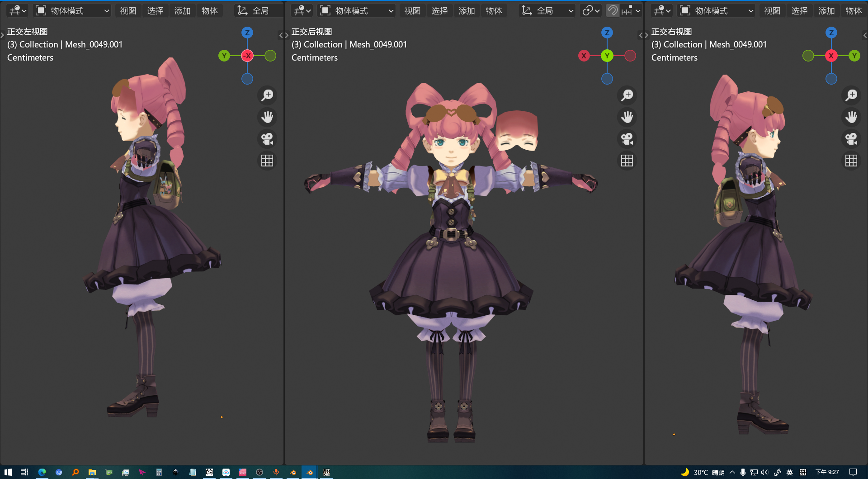Open 添加 menu in left viewport
The image size is (868, 479).
point(182,10)
